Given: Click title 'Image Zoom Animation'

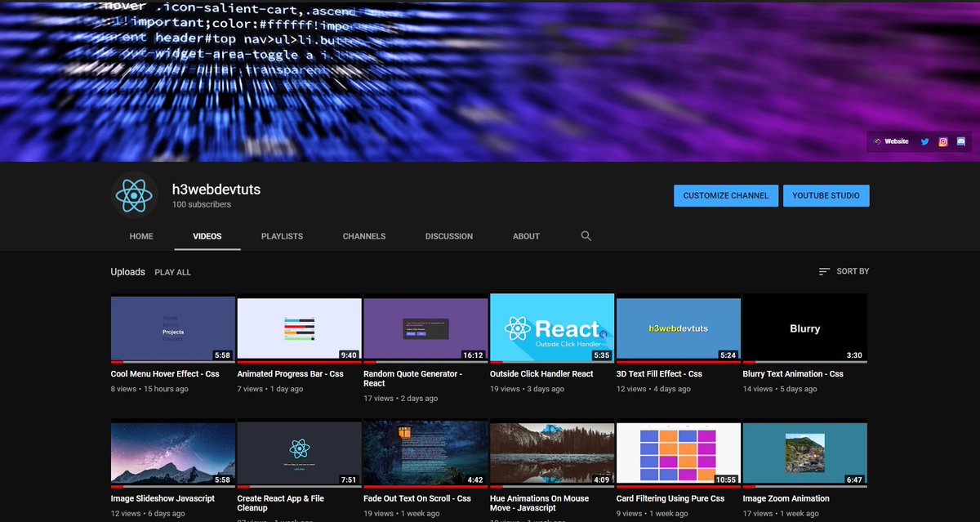Looking at the screenshot, I should (786, 498).
